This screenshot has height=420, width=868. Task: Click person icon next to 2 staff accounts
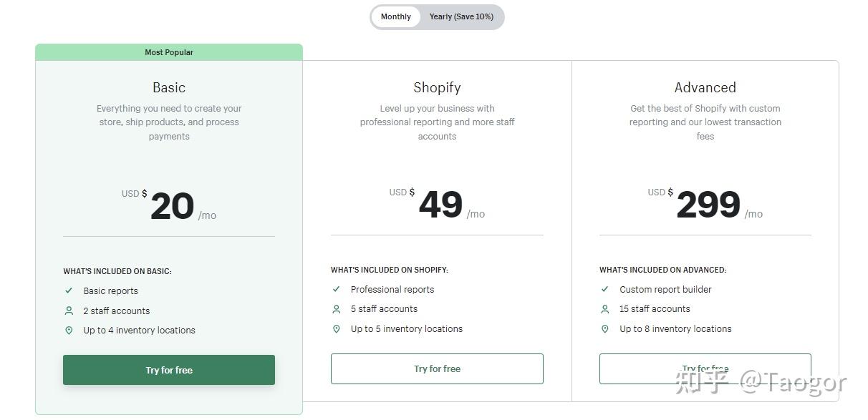[x=69, y=311]
